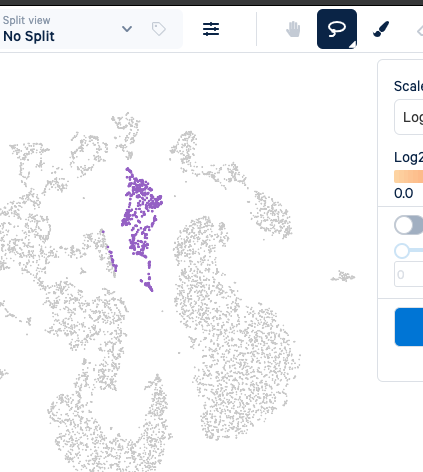Open the No Split selector
The width and height of the screenshot is (423, 472).
65,29
